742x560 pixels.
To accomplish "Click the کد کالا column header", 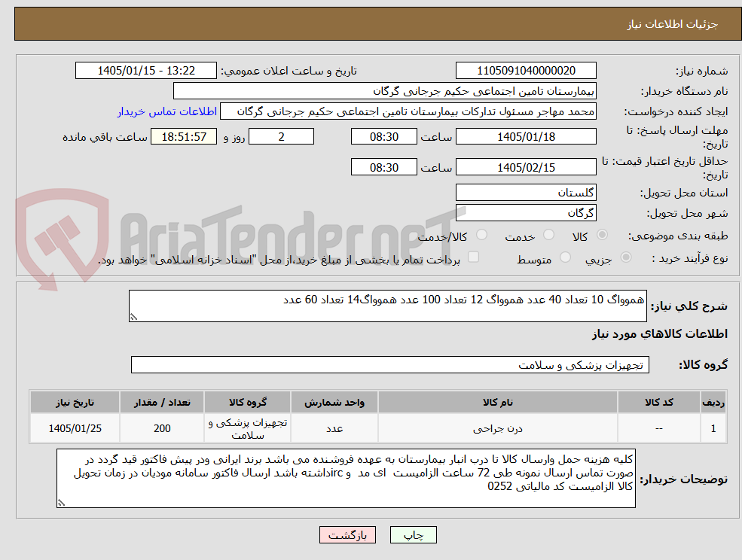I will 658,402.
